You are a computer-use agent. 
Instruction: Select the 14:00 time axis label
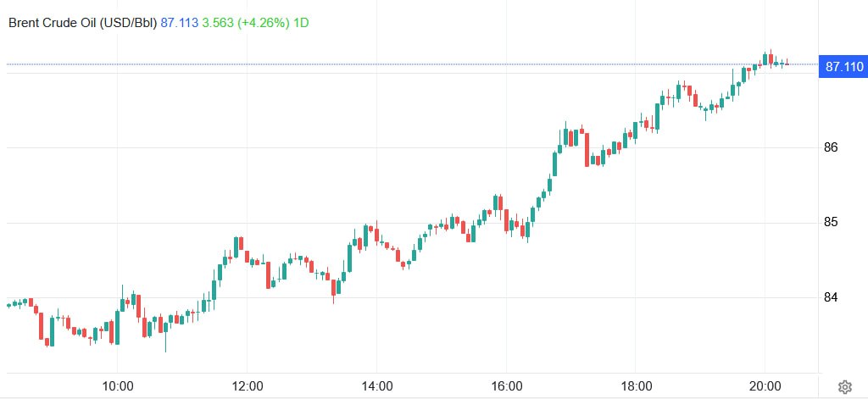point(376,385)
